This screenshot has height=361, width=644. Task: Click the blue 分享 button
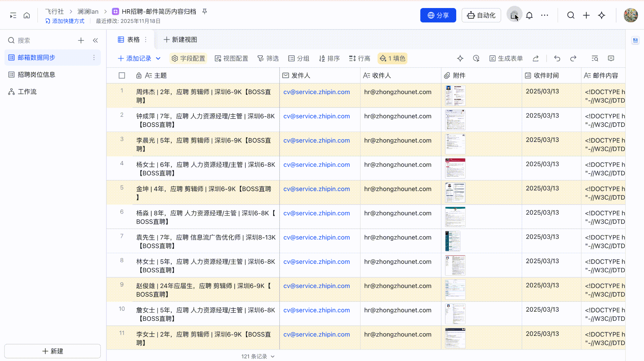(x=438, y=15)
